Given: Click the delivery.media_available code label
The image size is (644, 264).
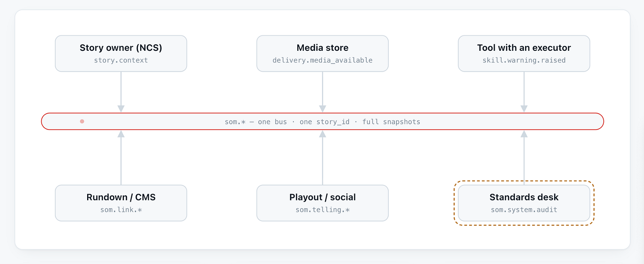Looking at the screenshot, I should pyautogui.click(x=322, y=60).
